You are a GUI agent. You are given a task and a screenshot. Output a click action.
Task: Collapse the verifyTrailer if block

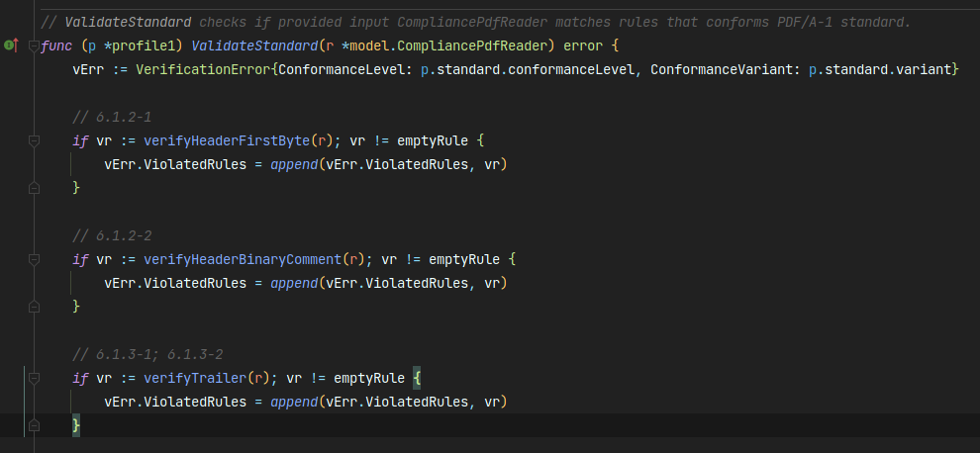point(34,378)
